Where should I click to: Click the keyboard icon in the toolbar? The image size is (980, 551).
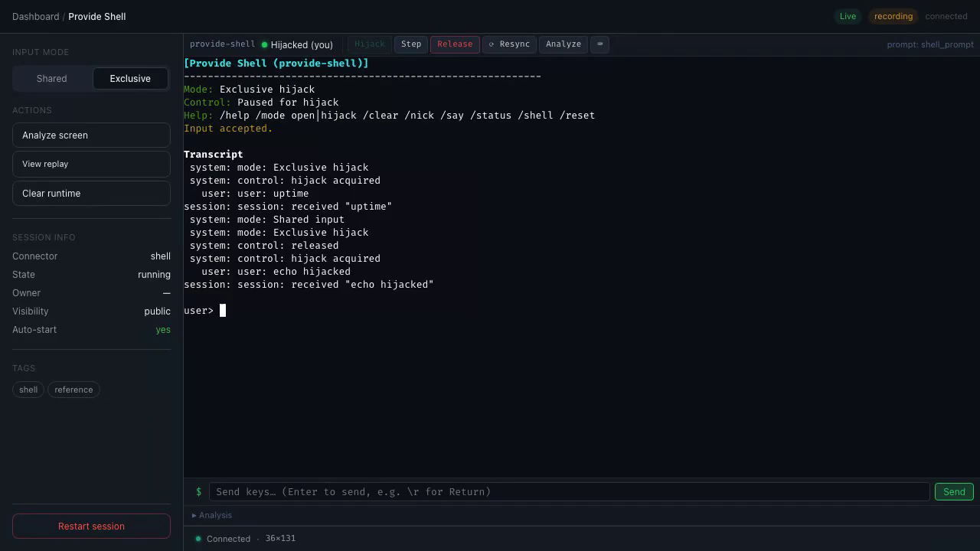(x=600, y=44)
